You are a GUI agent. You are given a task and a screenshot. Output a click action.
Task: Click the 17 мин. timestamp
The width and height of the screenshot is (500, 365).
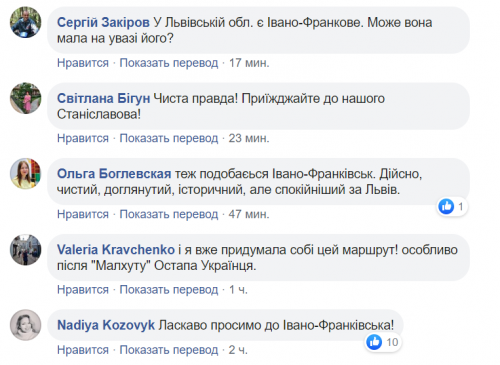(249, 63)
